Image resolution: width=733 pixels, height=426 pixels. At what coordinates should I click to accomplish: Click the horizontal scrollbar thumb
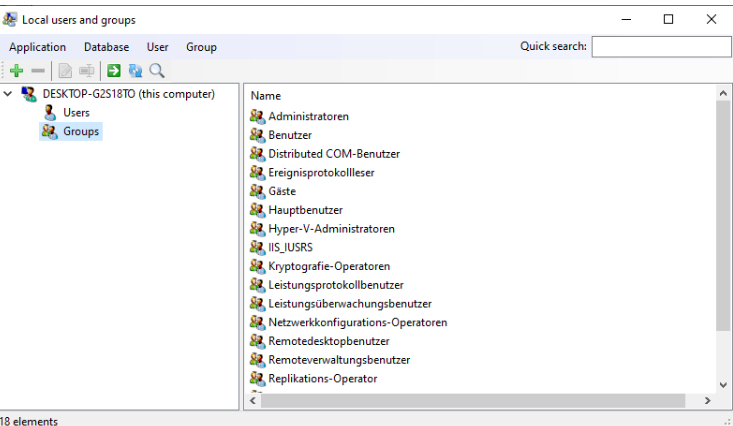[473, 401]
